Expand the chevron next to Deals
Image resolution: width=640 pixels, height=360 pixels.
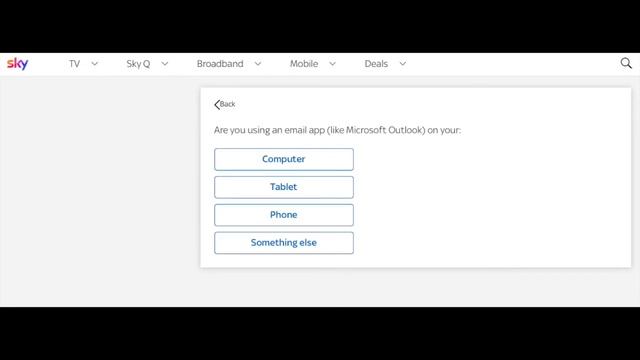click(402, 64)
